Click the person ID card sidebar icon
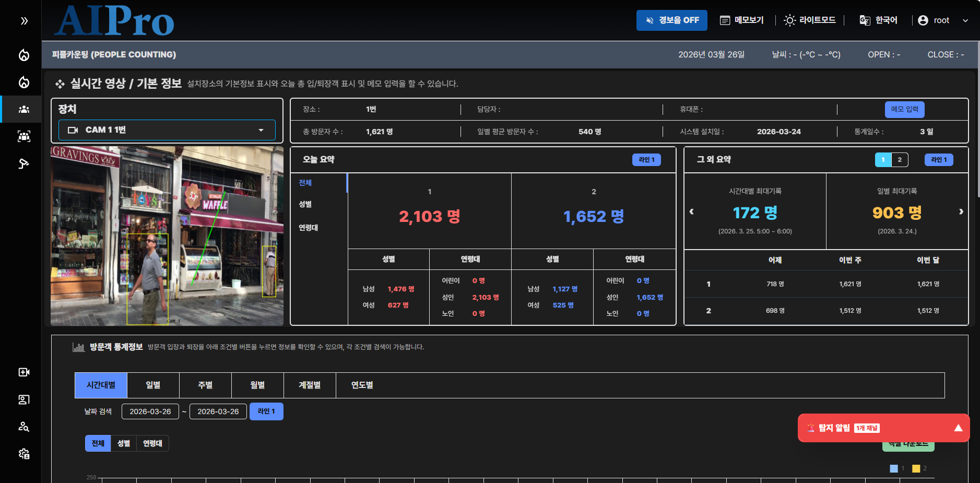The width and height of the screenshot is (980, 483). (x=23, y=399)
